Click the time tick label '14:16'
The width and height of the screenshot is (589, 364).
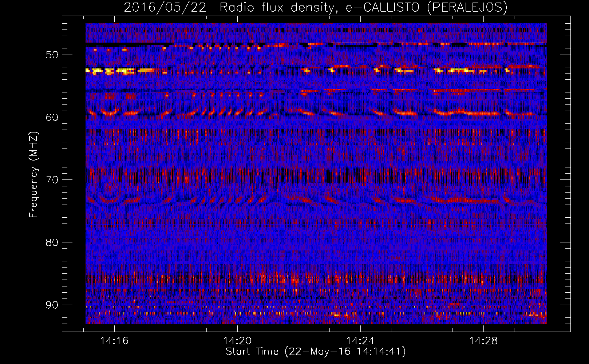(115, 341)
